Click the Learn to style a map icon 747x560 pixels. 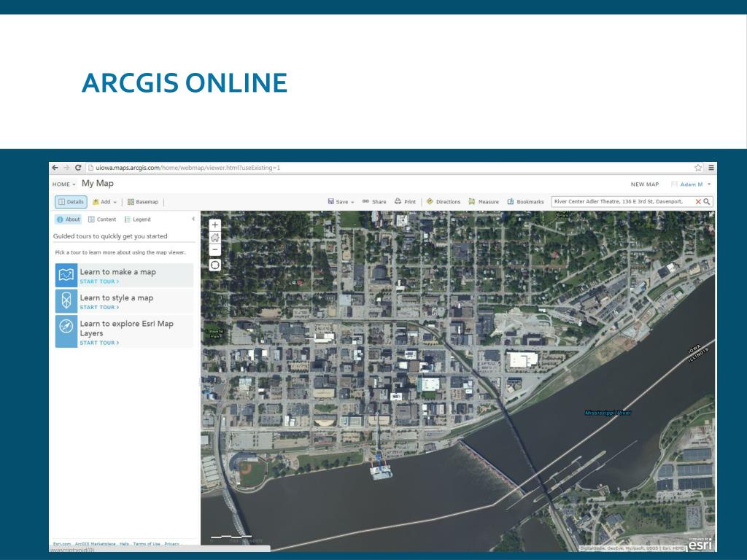coord(66,301)
